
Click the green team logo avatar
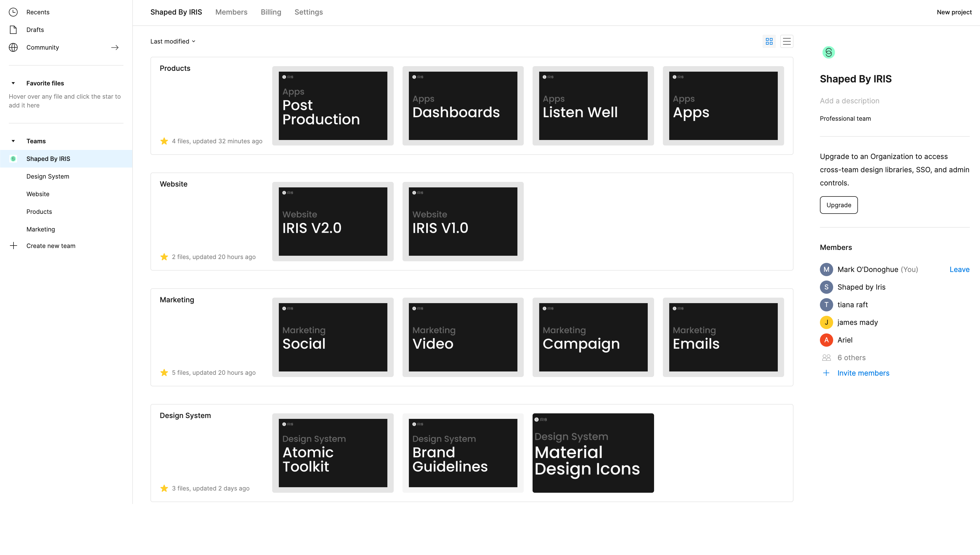coord(828,52)
